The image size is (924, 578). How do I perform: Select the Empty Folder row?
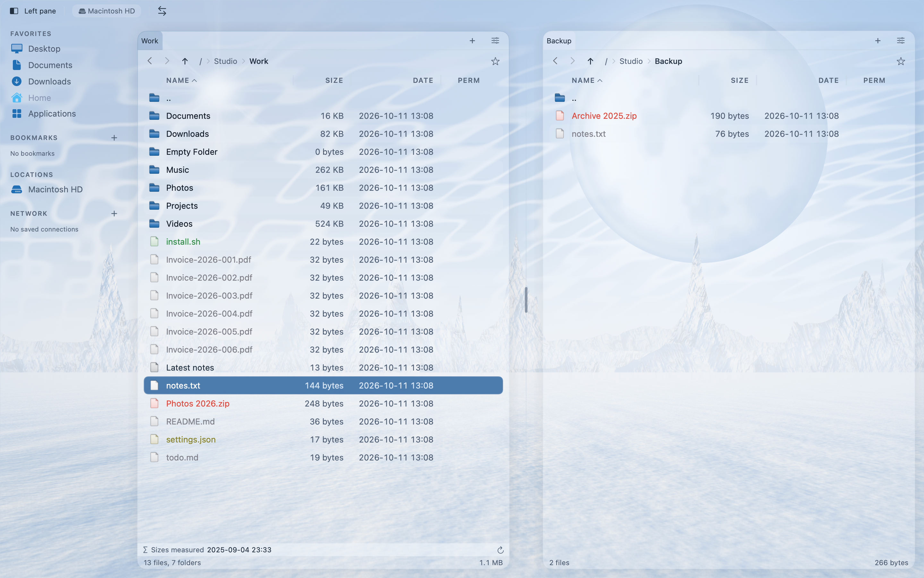pos(323,152)
